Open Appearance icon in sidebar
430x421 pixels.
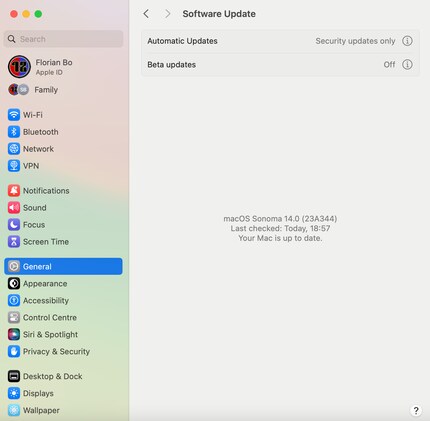coord(14,283)
